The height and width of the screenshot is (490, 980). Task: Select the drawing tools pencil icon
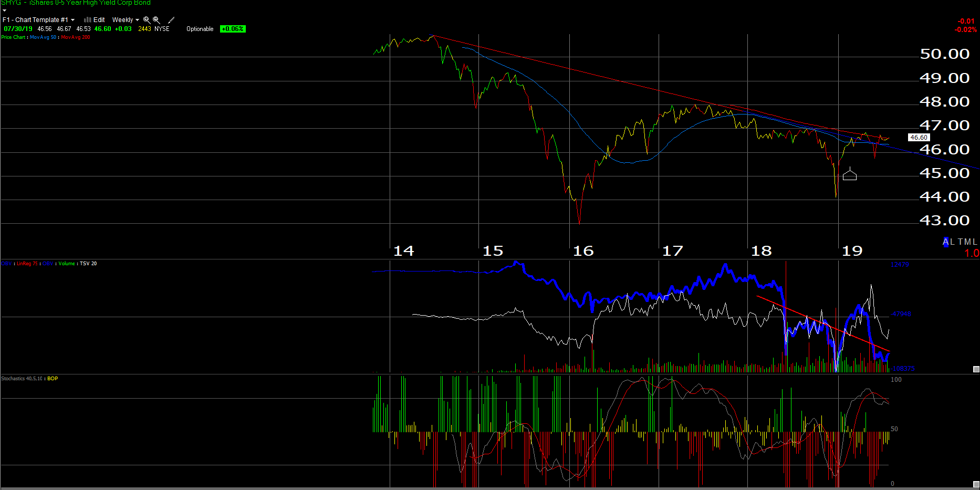171,20
